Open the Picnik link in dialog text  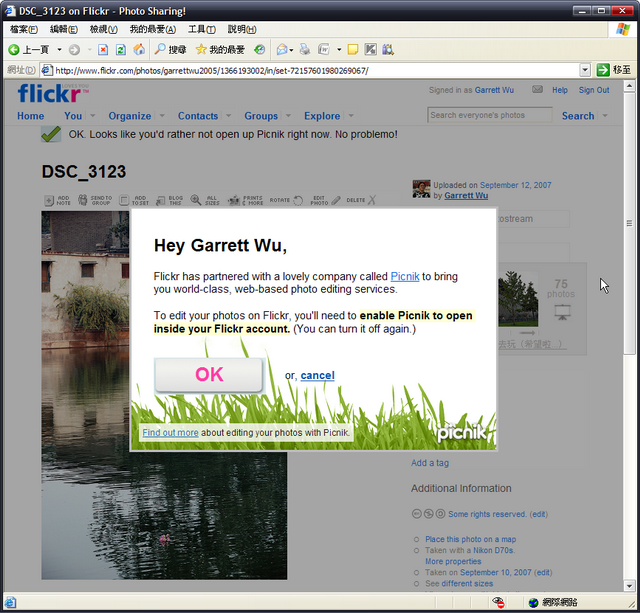pyautogui.click(x=404, y=276)
